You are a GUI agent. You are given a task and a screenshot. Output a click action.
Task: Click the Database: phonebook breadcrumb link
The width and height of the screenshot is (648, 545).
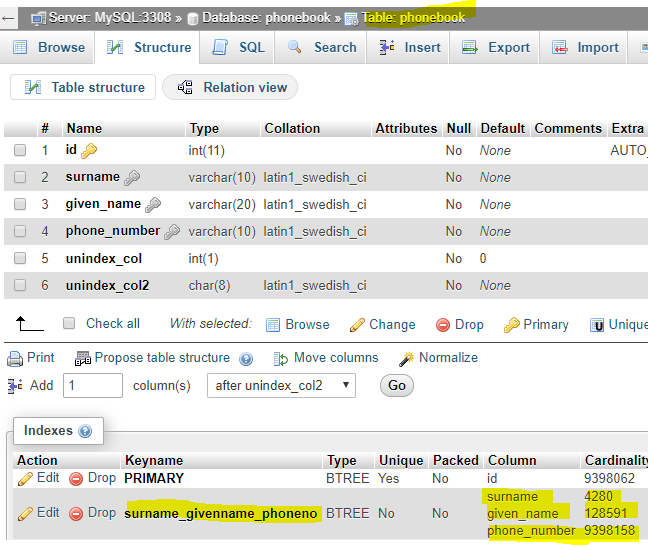coord(266,18)
